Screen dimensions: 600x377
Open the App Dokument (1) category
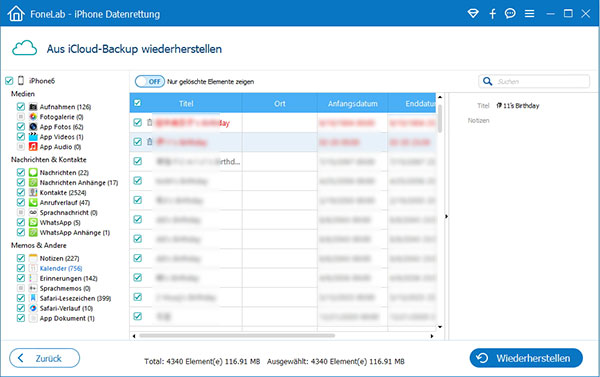[67, 318]
